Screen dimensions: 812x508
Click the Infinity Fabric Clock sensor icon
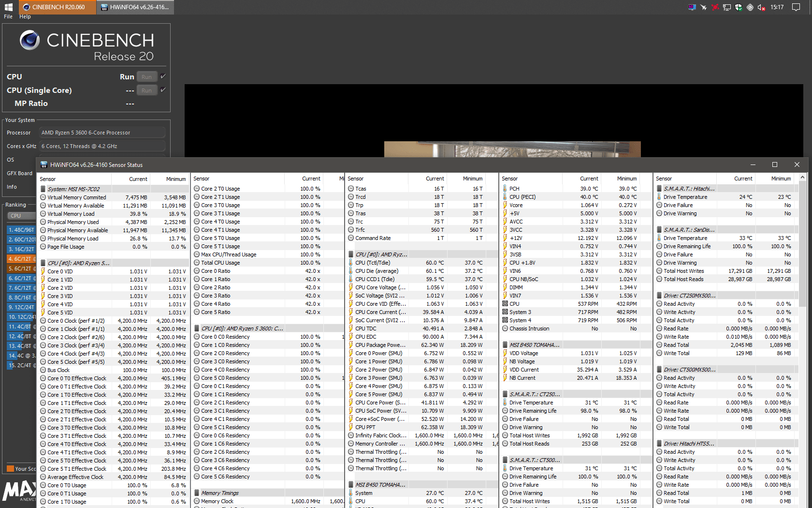pyautogui.click(x=351, y=435)
